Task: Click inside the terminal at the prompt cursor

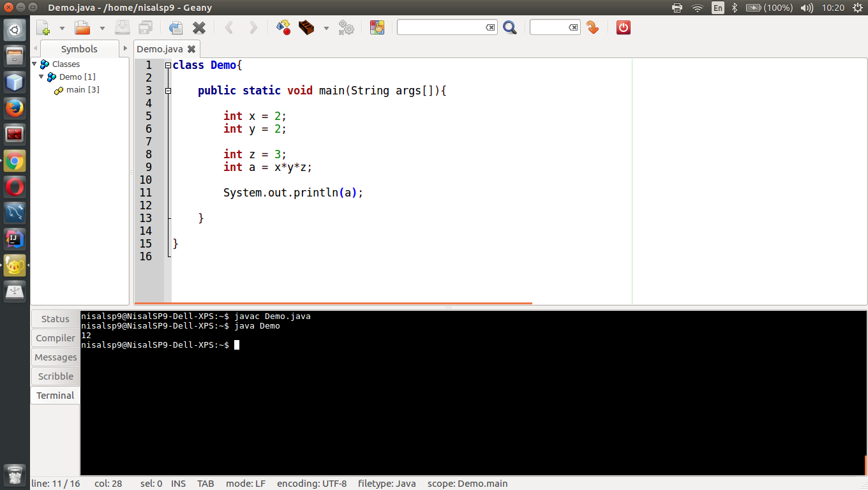Action: (237, 345)
